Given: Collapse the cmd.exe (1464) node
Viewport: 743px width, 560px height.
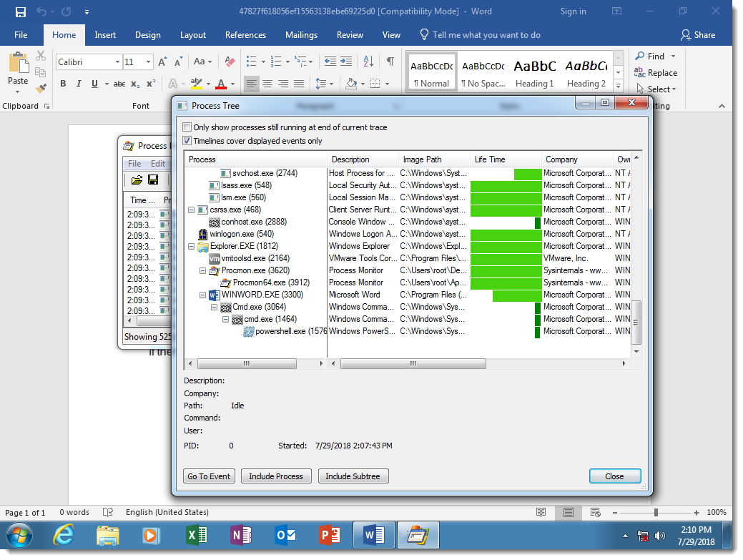Looking at the screenshot, I should click(225, 319).
